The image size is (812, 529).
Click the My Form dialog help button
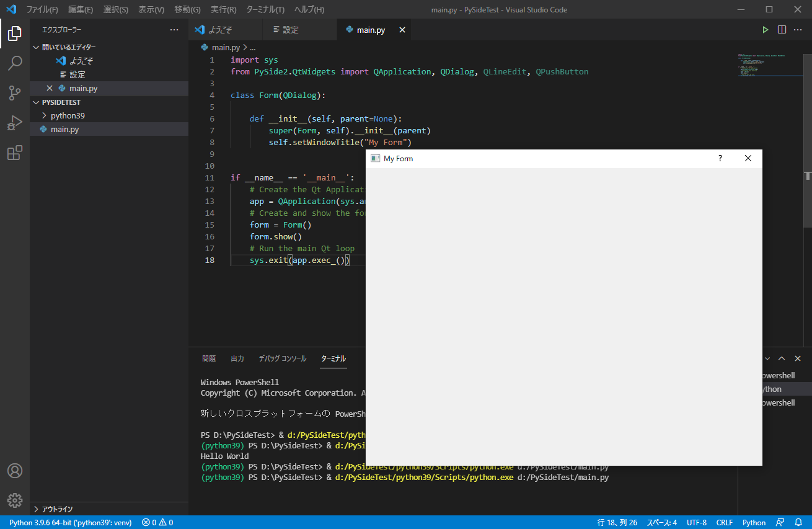tap(720, 158)
